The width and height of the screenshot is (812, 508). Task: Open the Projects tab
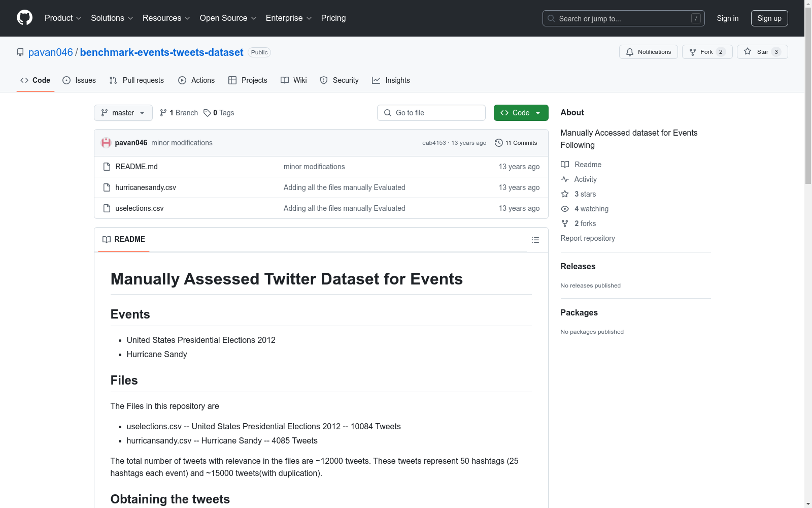tap(248, 80)
